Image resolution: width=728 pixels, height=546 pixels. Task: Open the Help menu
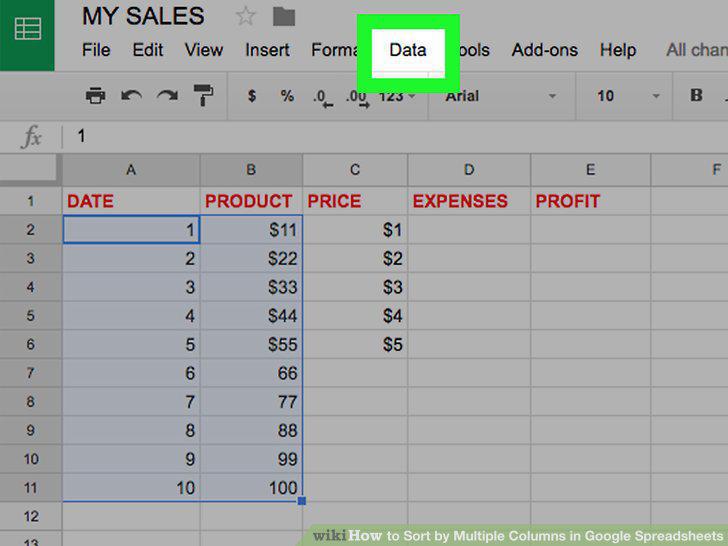(x=618, y=50)
